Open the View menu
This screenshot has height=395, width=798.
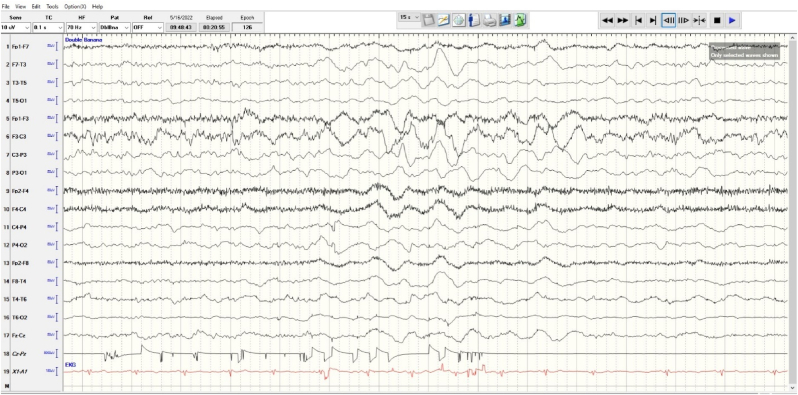pos(20,7)
